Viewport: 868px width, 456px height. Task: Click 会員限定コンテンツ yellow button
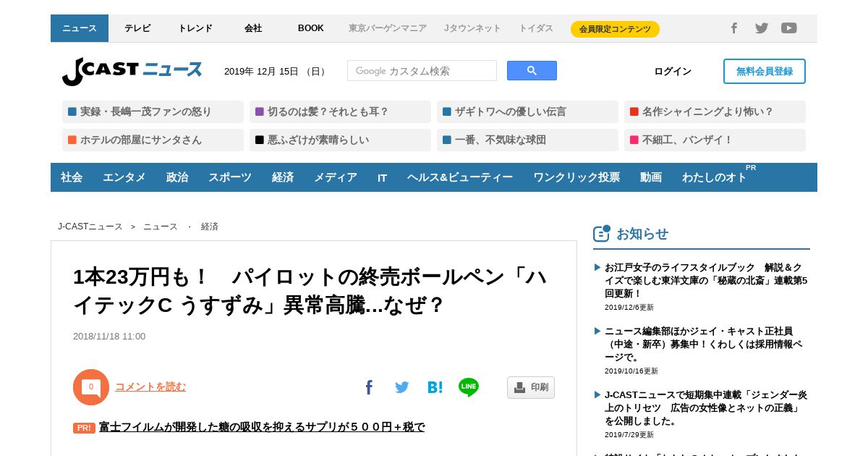click(615, 29)
